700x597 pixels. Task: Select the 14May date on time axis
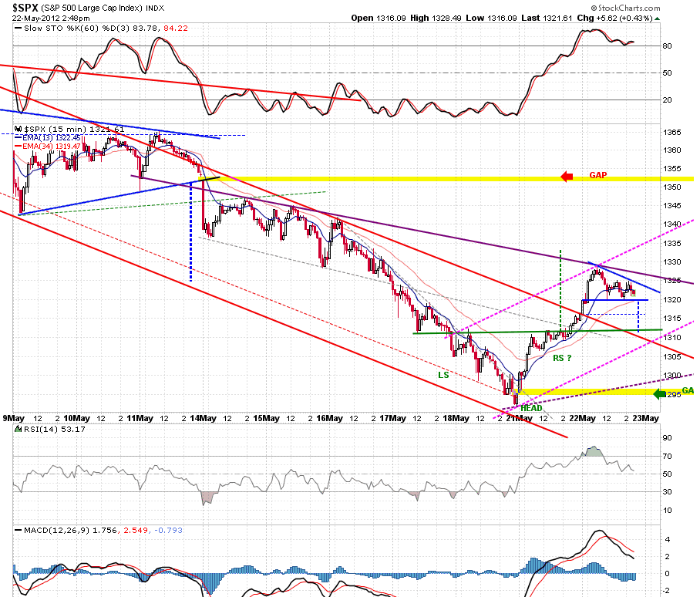(203, 418)
